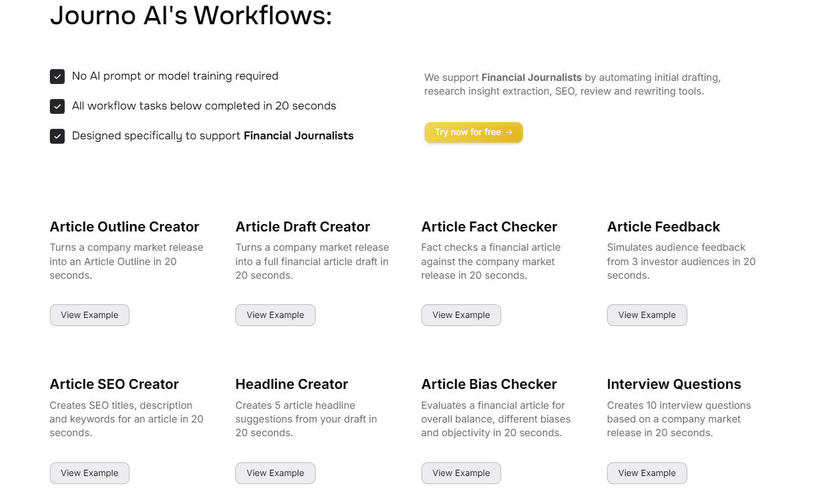833x504 pixels.
Task: Select the 'Headline Creator' title
Action: [291, 385]
